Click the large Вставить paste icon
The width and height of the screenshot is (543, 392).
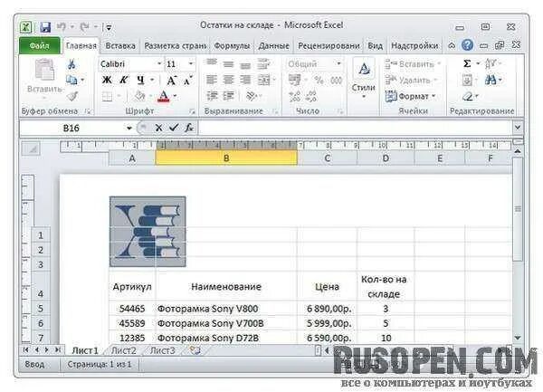pos(44,71)
